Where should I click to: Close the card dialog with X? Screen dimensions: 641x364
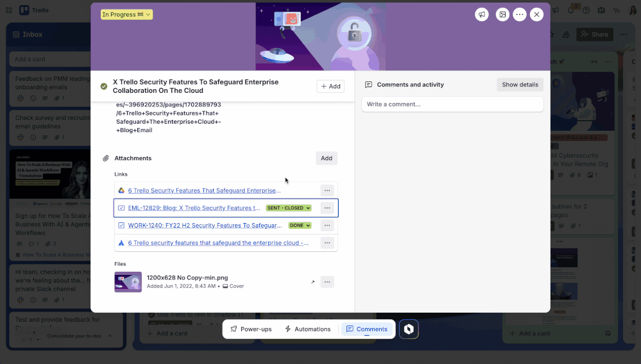(x=537, y=14)
